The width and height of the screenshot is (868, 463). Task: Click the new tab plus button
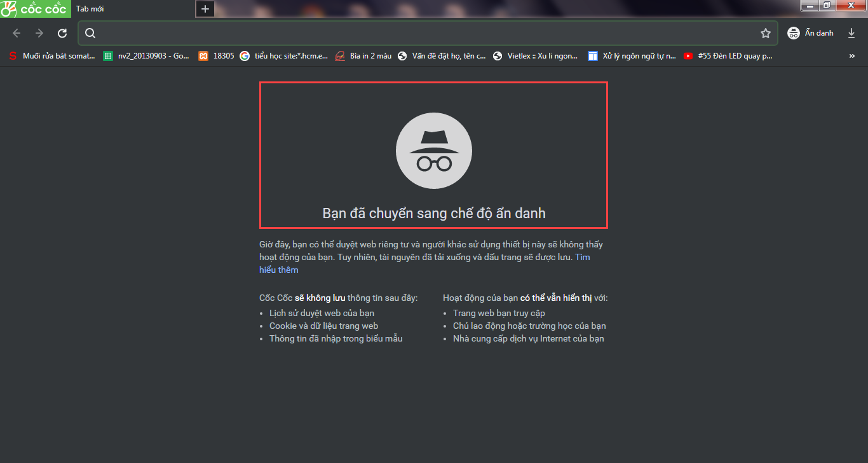click(205, 9)
